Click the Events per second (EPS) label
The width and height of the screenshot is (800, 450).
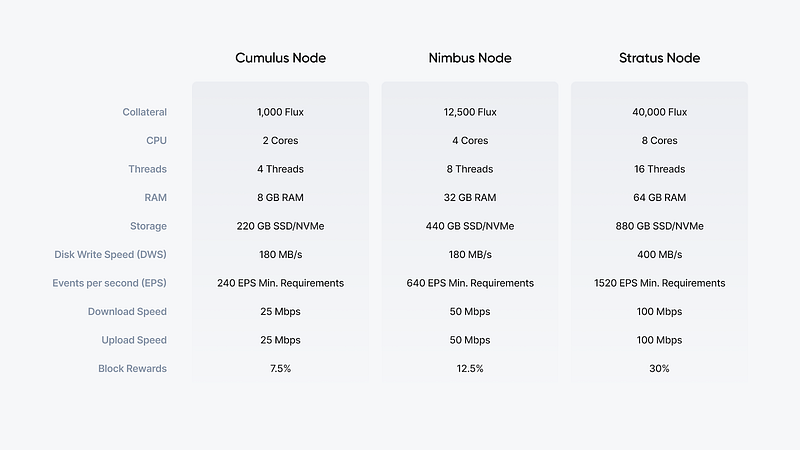(x=109, y=283)
